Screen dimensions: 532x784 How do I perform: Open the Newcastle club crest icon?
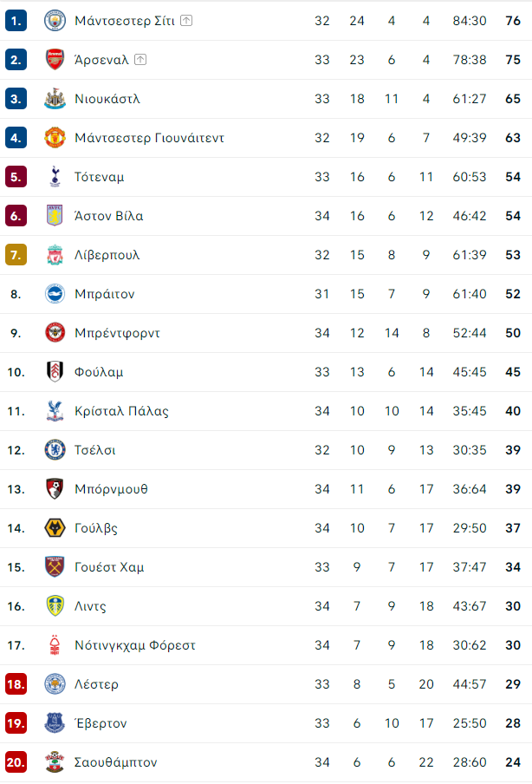55,99
